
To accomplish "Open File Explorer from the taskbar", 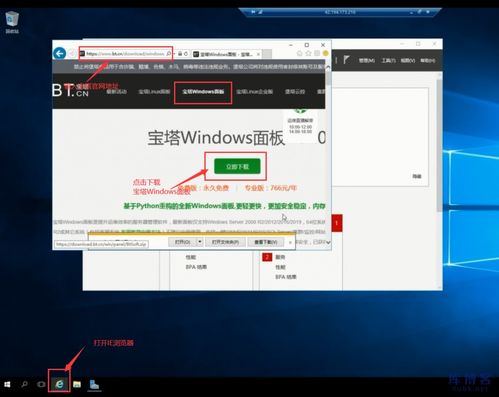I will [x=77, y=384].
